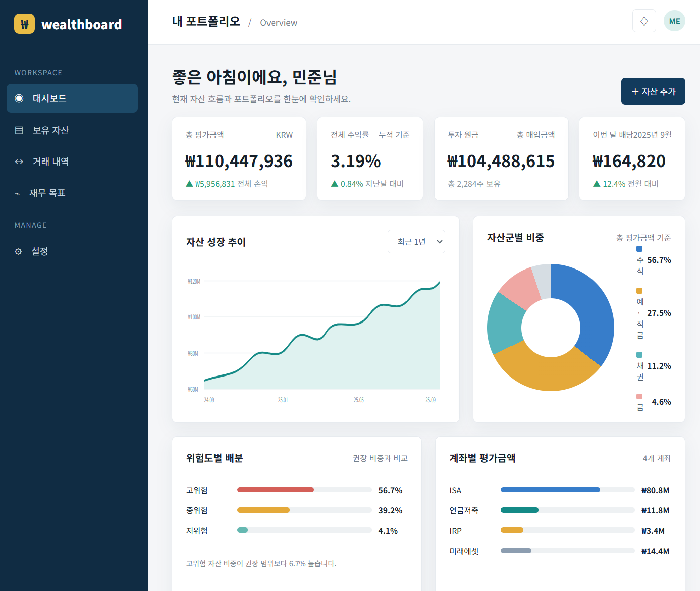This screenshot has width=700, height=591.
Task: Click the pink 금 legend swatch
Action: (639, 397)
